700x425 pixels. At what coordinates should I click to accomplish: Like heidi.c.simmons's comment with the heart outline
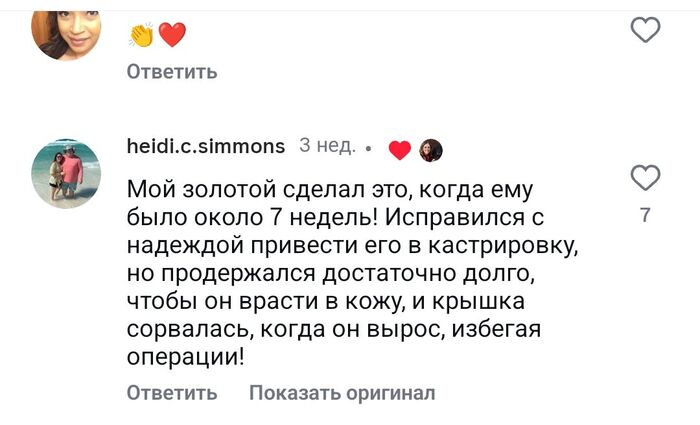tap(647, 178)
